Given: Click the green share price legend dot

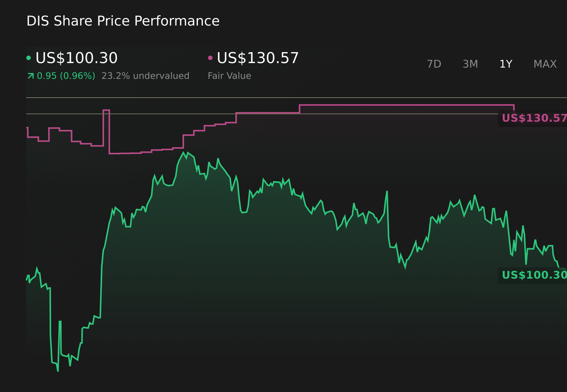Looking at the screenshot, I should 29,57.
